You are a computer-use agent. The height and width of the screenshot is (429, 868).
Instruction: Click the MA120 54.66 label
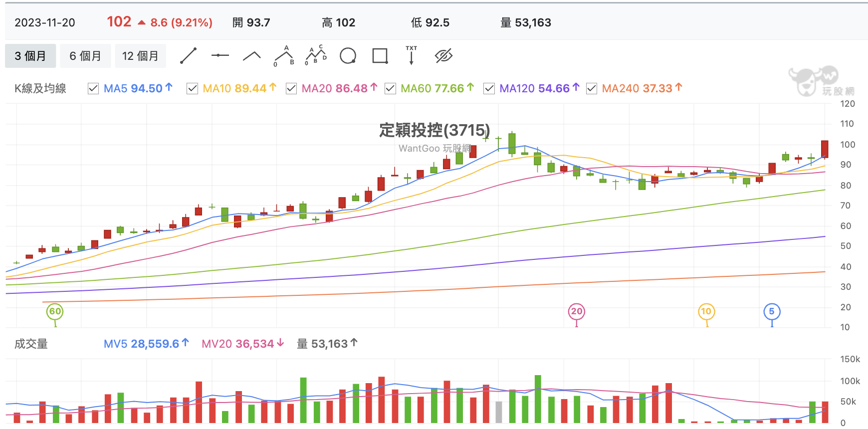[x=540, y=88]
